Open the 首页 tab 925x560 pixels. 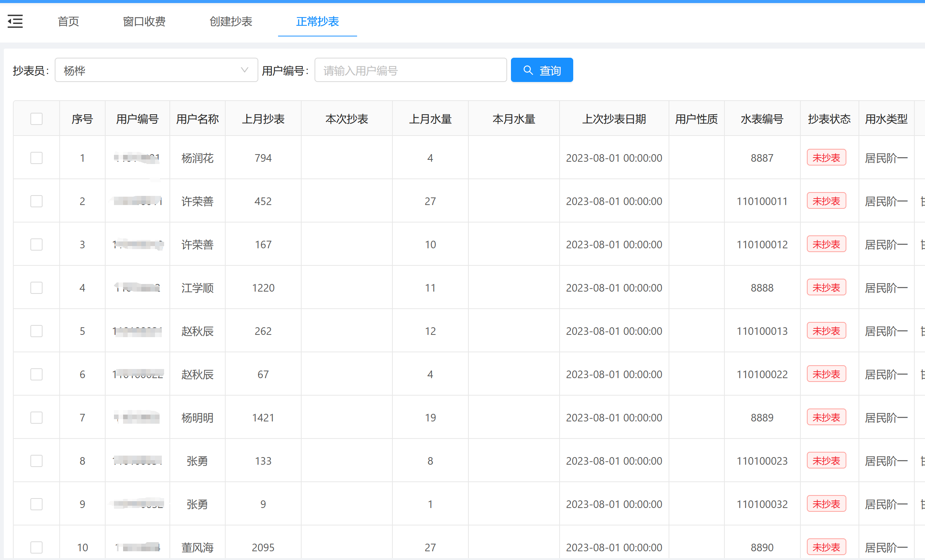pyautogui.click(x=68, y=21)
